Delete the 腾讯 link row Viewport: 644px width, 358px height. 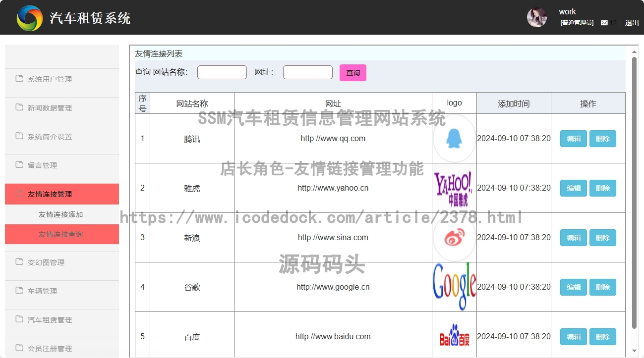[x=603, y=139]
